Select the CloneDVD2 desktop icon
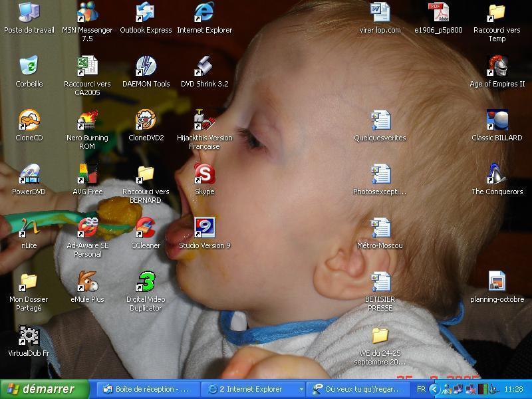The width and height of the screenshot is (532, 399). click(x=146, y=121)
